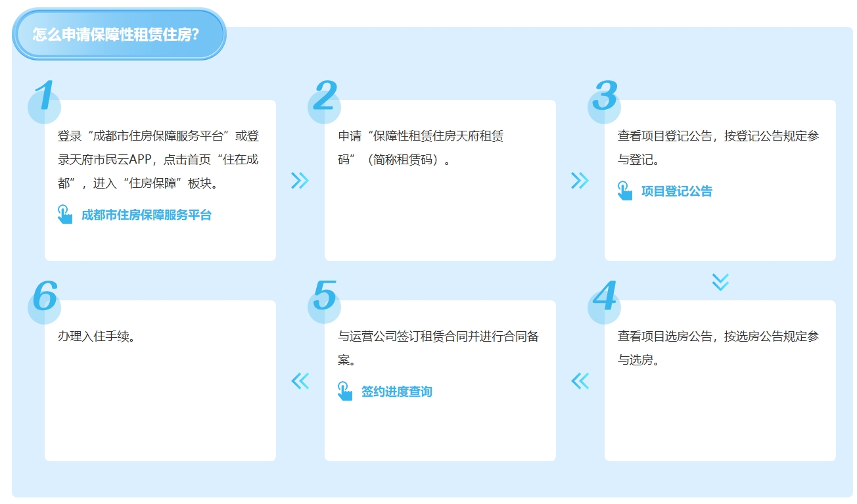Click the step 4 number badge
Viewport: 857px width, 504px height.
point(605,299)
